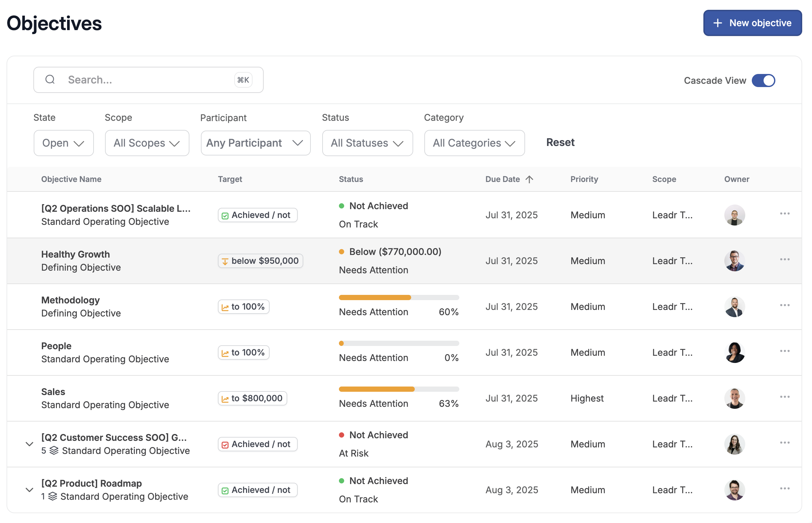This screenshot has width=812, height=523.
Task: Expand the Q2 Customer Success SOO row
Action: (x=29, y=444)
